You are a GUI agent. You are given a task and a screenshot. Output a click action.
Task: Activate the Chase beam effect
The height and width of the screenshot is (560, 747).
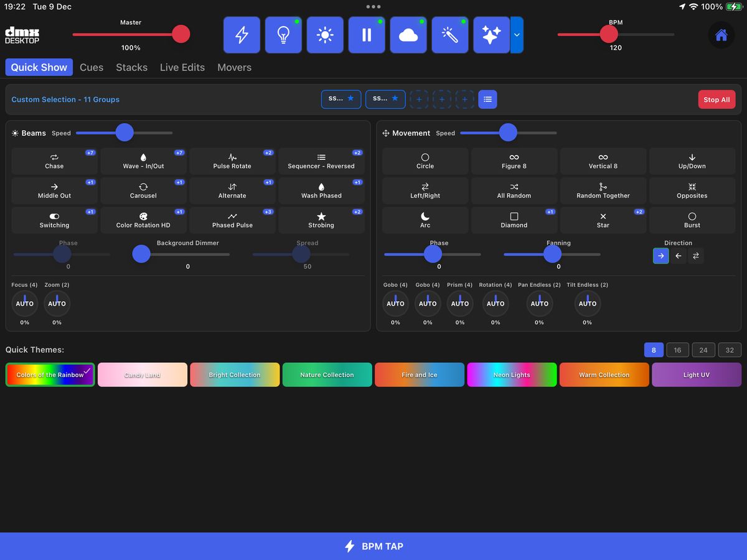[54, 161]
